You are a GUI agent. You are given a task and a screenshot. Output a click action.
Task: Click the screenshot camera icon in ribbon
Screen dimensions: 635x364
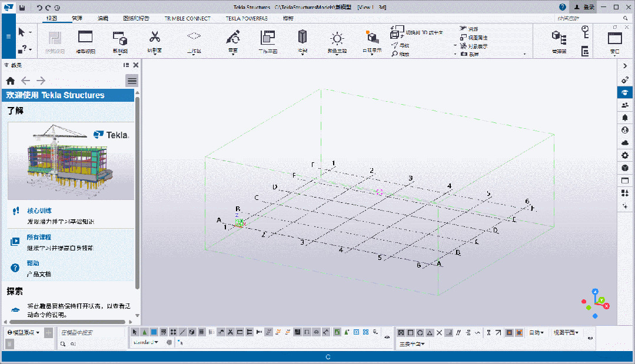(464, 54)
